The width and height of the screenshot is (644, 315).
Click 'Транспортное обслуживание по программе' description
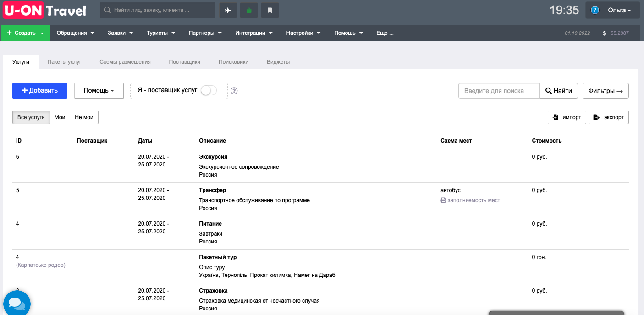click(x=254, y=200)
